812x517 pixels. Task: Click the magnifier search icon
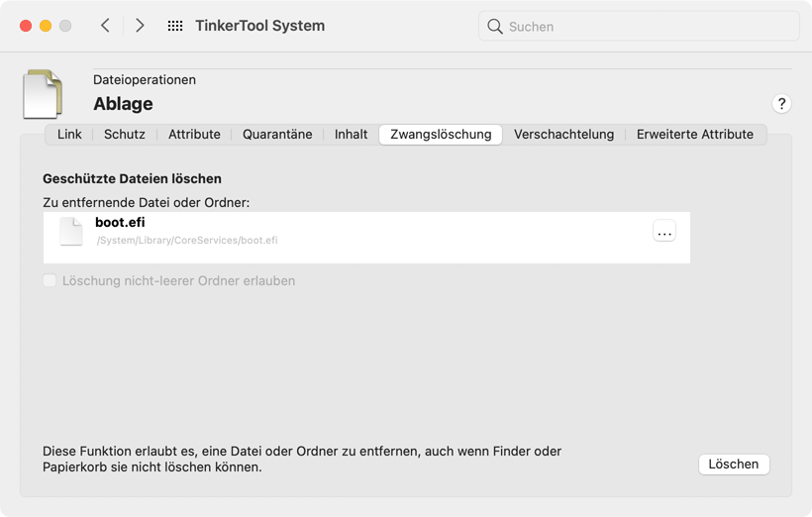495,27
